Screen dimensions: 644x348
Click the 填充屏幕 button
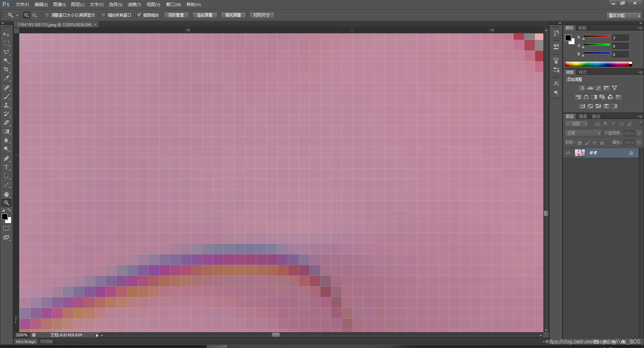(x=233, y=15)
